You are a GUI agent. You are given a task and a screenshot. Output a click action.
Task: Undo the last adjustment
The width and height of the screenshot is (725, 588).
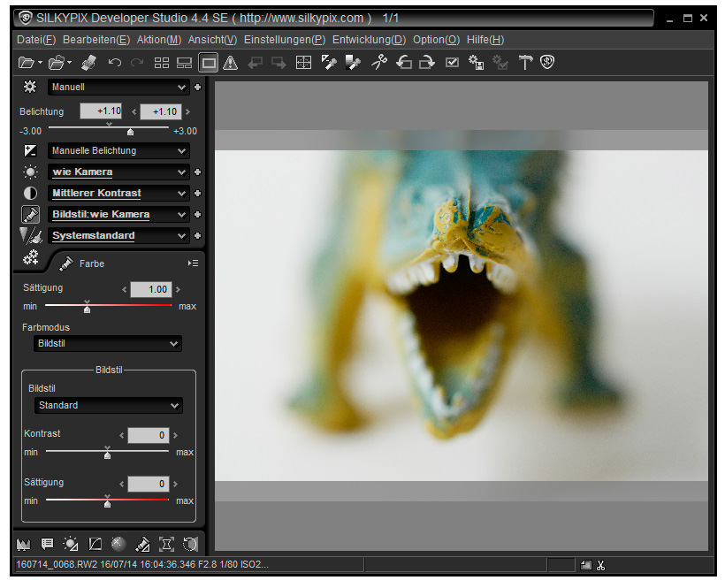tap(113, 62)
